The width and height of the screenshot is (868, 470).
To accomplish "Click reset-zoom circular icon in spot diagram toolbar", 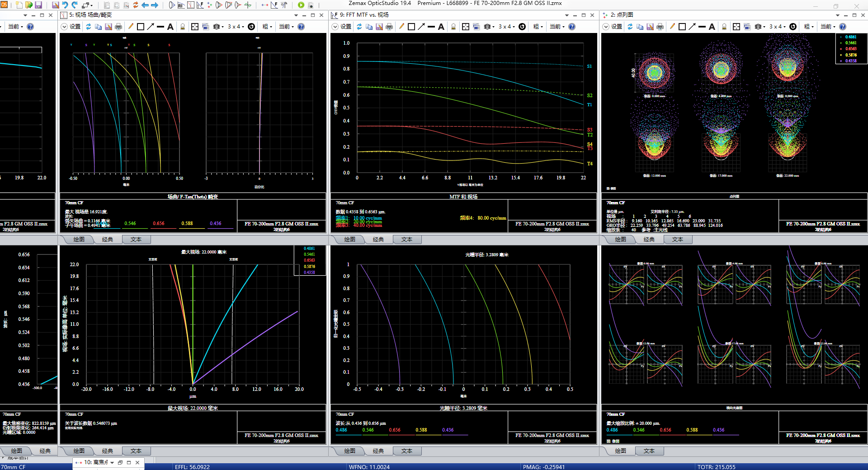I will (x=793, y=27).
